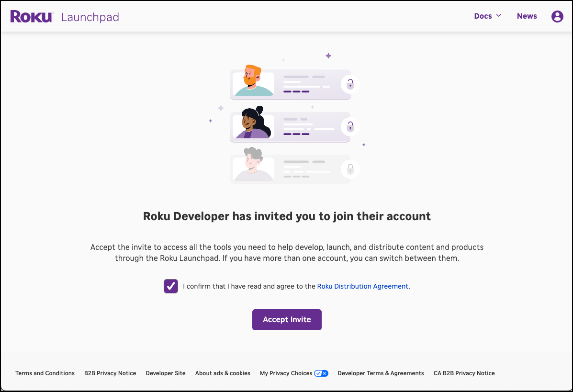Open the account profile icon
Screen dimensions: 573x392
(557, 16)
